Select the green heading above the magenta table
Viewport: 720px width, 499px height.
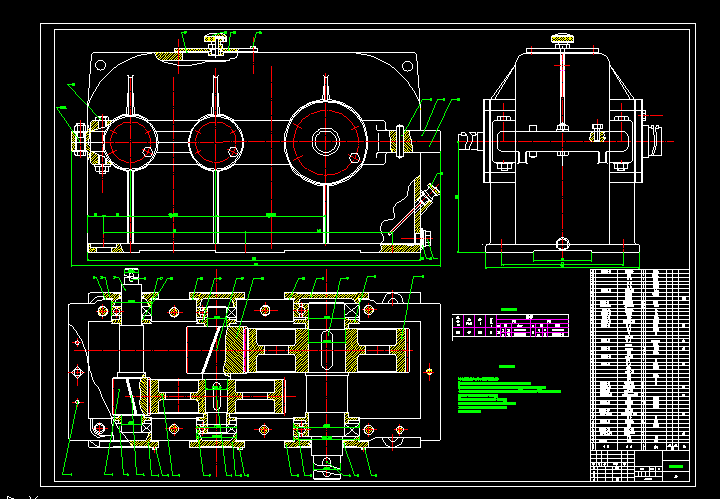pos(510,310)
